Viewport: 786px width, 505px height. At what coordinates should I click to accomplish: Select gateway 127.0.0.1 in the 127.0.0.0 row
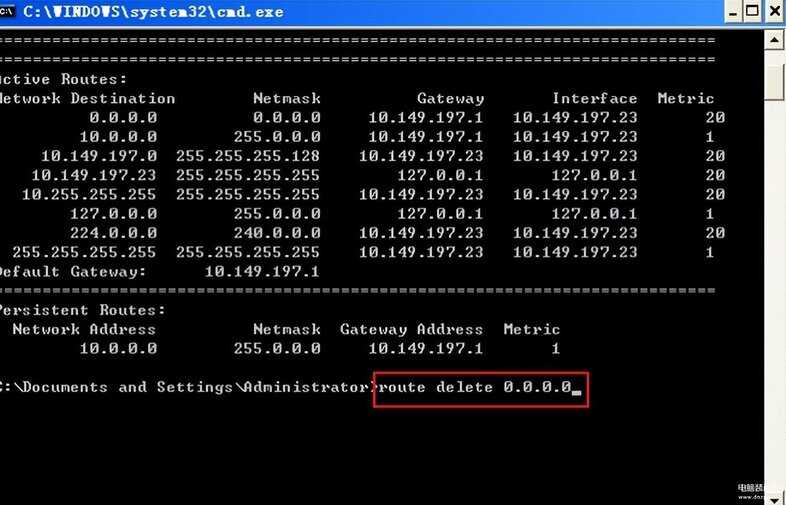tap(441, 214)
